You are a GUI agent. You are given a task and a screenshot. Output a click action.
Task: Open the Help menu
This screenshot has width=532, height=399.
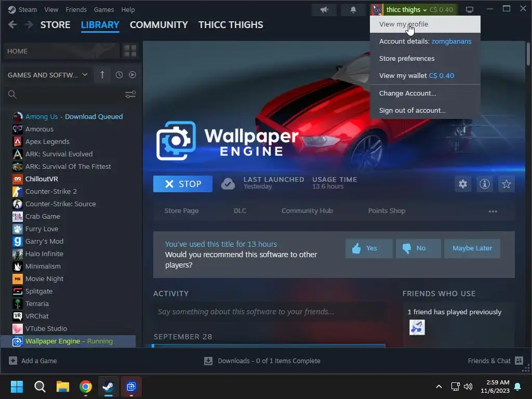pos(128,10)
